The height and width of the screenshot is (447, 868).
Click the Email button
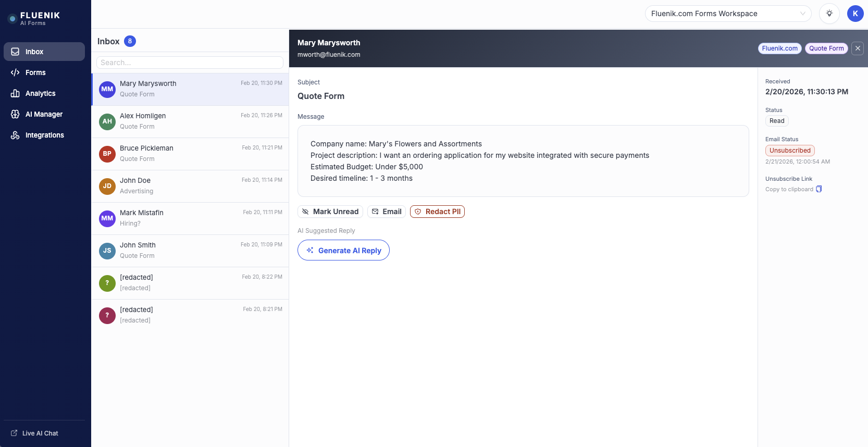point(387,212)
